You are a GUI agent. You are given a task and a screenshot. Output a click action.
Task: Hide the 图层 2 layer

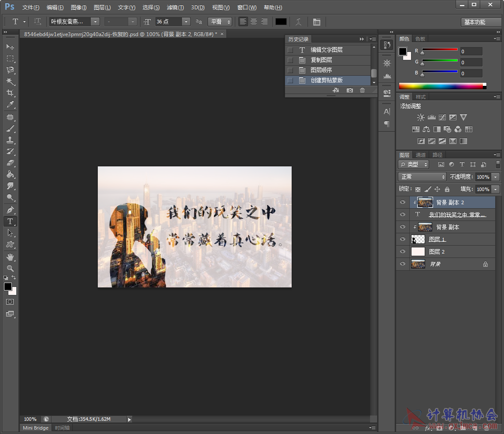[x=402, y=251]
